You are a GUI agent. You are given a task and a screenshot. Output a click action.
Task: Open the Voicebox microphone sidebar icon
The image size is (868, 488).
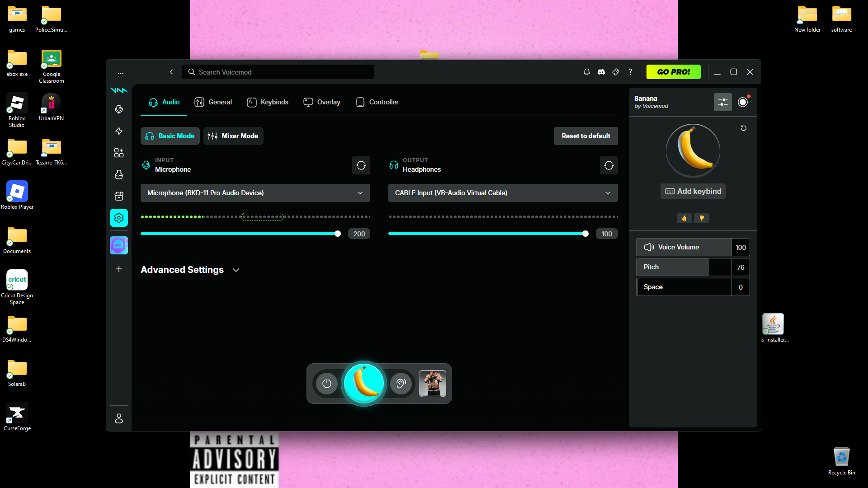[x=119, y=109]
